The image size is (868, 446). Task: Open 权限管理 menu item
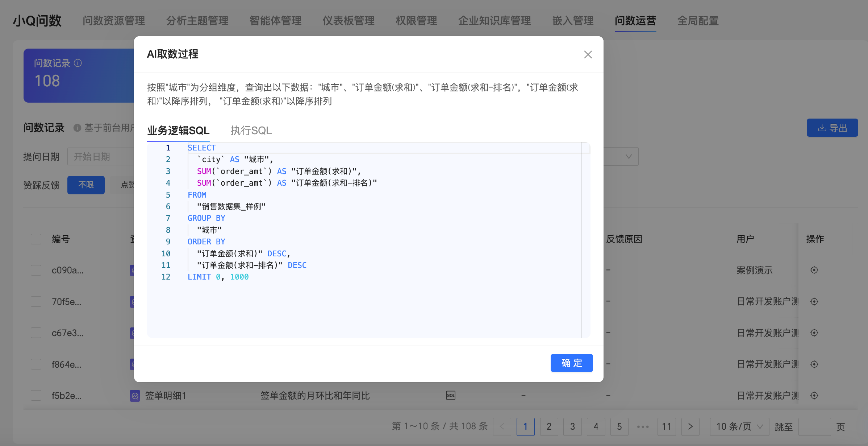point(416,21)
